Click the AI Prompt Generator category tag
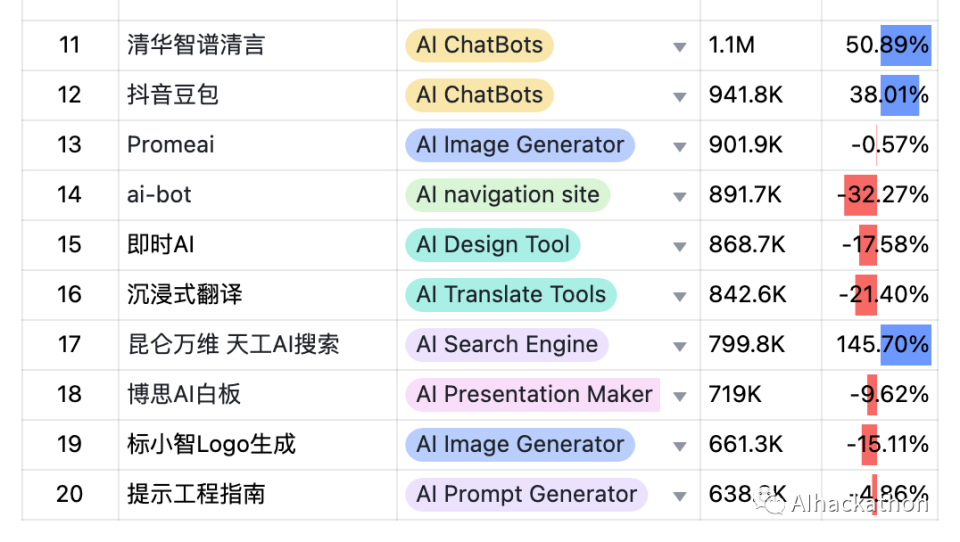The width and height of the screenshot is (960, 542). point(526,494)
